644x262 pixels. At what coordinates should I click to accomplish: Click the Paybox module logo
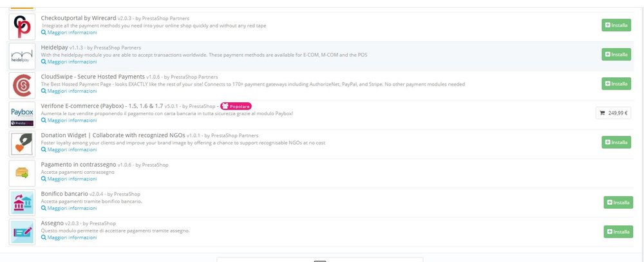tap(22, 115)
